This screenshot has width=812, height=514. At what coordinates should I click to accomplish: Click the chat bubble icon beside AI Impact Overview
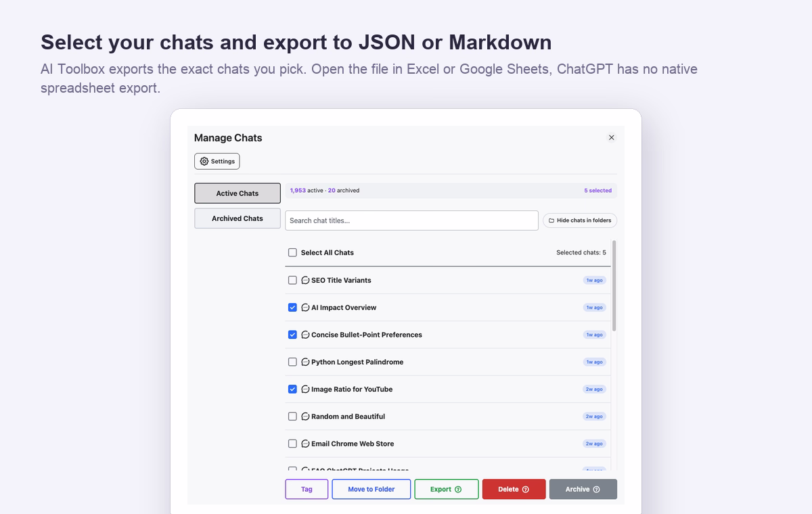click(x=305, y=307)
